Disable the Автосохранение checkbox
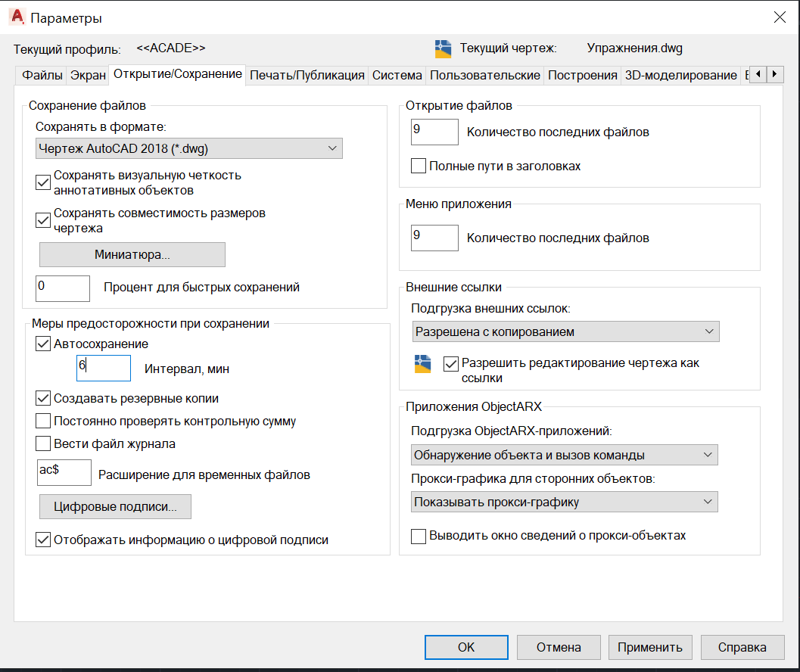Image resolution: width=800 pixels, height=672 pixels. 43,344
